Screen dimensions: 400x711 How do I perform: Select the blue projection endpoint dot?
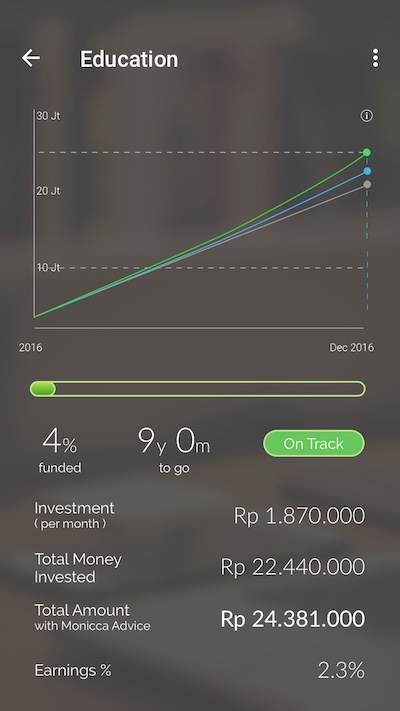367,171
